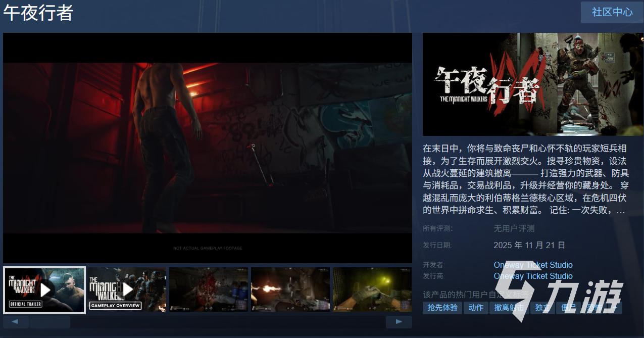Select the 独立 tag
This screenshot has height=338, width=644.
pos(542,308)
